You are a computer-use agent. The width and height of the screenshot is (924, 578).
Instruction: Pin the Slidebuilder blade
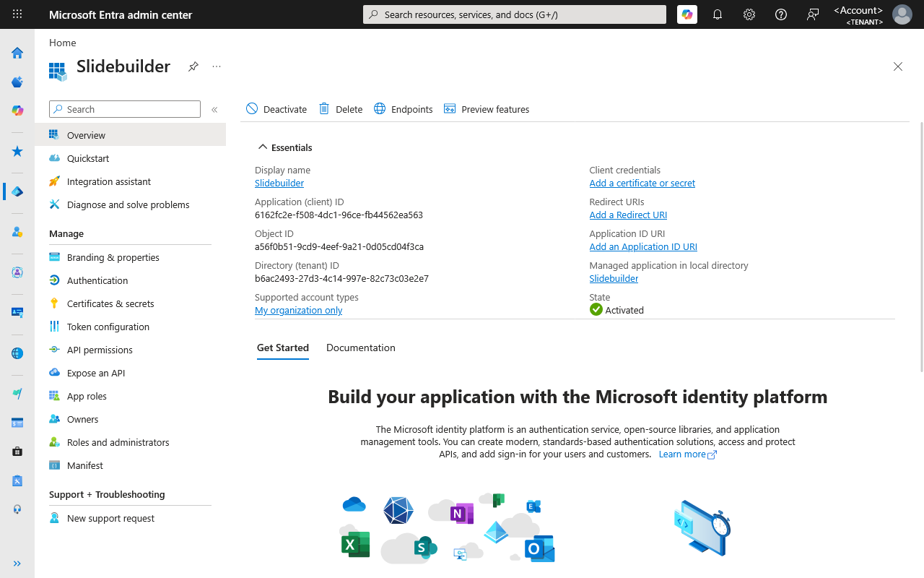(x=193, y=66)
